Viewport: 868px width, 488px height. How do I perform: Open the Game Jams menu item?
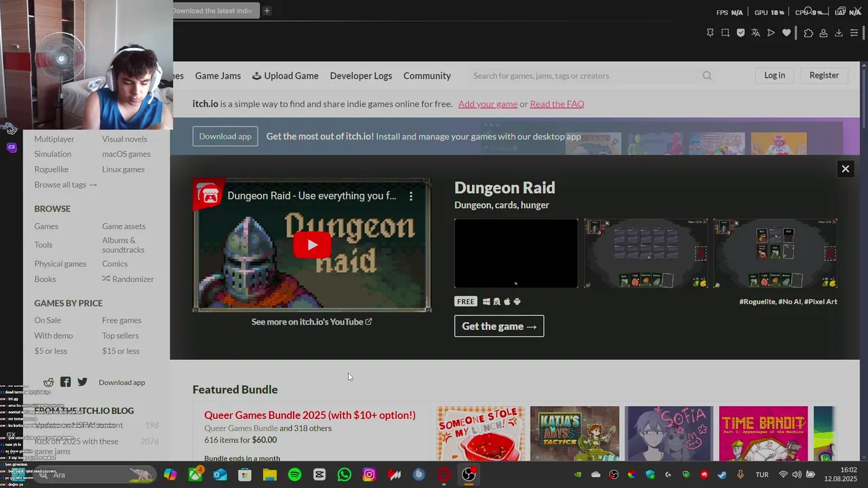point(218,76)
